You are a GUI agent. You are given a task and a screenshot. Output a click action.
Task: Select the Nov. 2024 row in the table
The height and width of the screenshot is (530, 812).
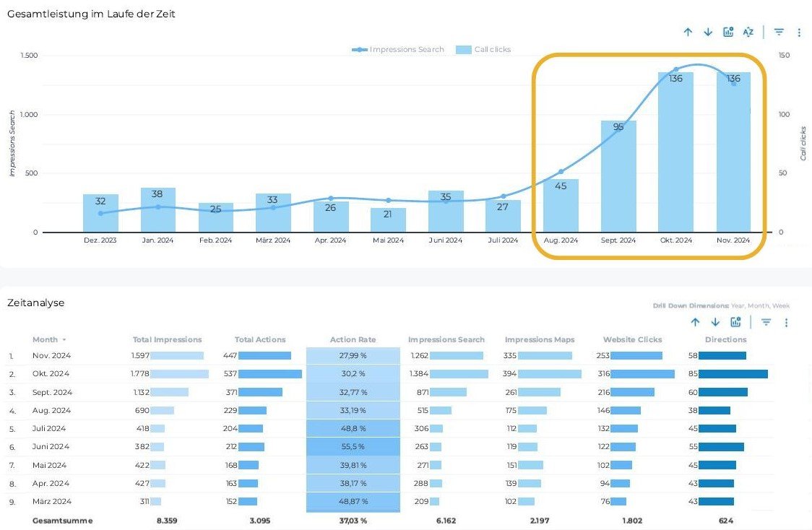(51, 355)
